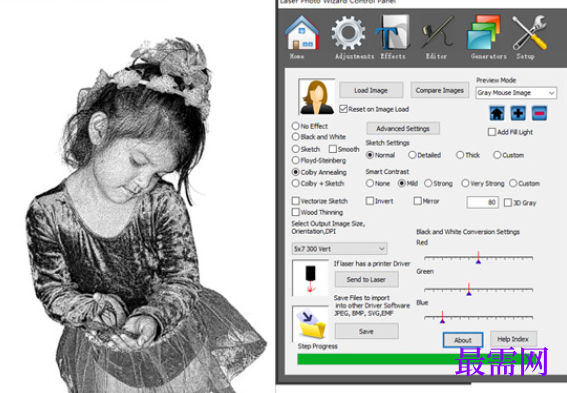
Task: Select Detailed sketch setting
Action: [412, 155]
